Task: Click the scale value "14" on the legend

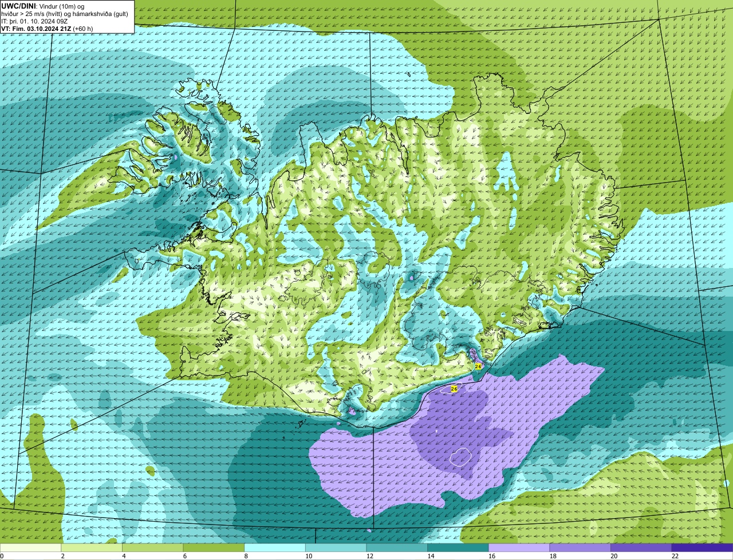Action: (431, 556)
